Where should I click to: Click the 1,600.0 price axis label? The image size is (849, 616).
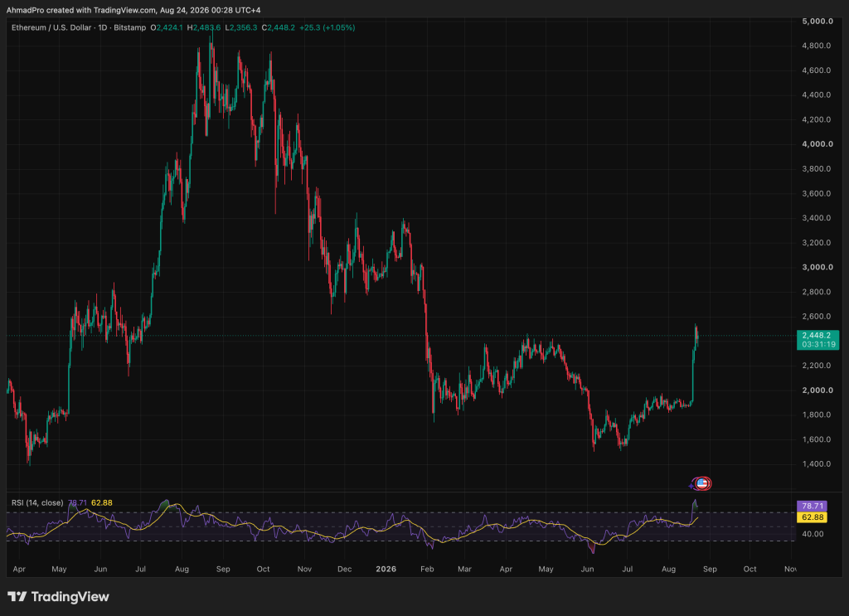coord(817,439)
